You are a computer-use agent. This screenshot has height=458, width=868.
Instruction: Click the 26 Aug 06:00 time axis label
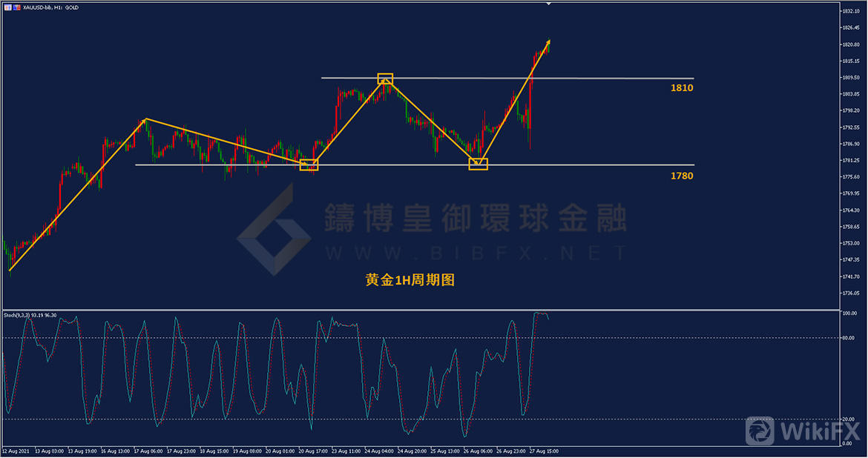478,451
